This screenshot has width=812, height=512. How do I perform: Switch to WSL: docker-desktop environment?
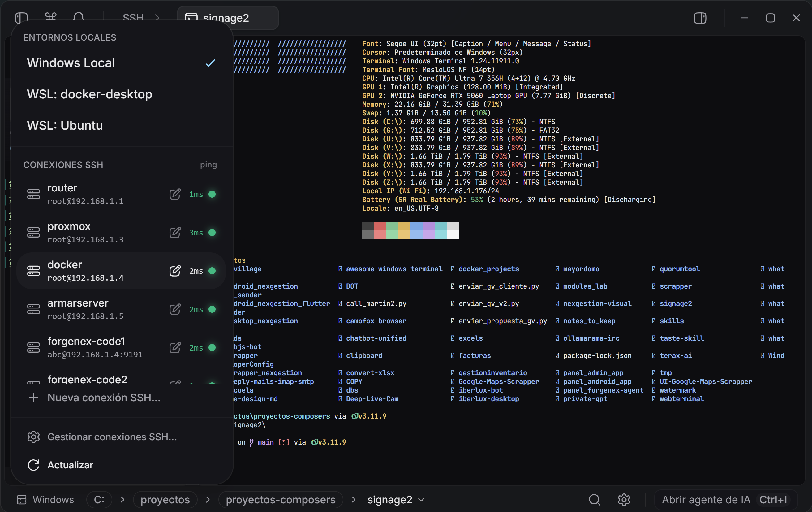[x=121, y=94]
